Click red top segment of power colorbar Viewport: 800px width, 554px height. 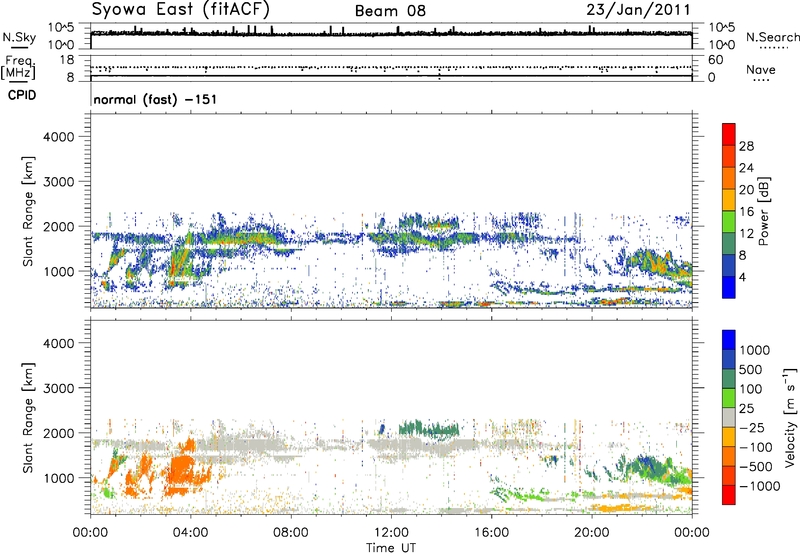tap(729, 135)
